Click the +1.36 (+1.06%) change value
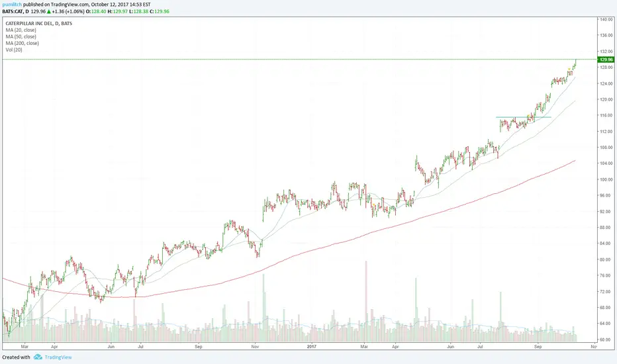Image resolution: width=617 pixels, height=364 pixels. 68,11
